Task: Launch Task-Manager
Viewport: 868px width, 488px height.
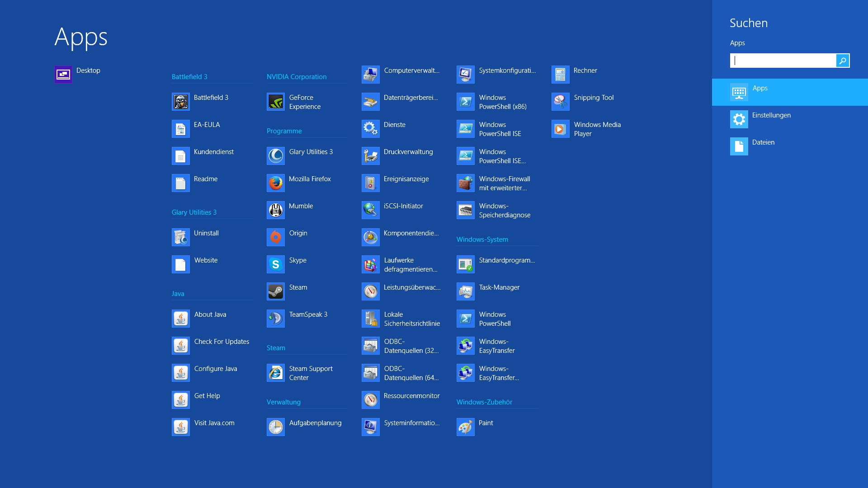Action: tap(466, 291)
